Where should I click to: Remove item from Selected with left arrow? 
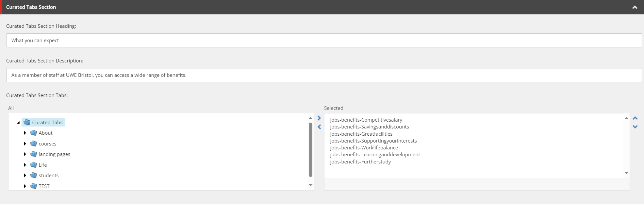point(319,127)
